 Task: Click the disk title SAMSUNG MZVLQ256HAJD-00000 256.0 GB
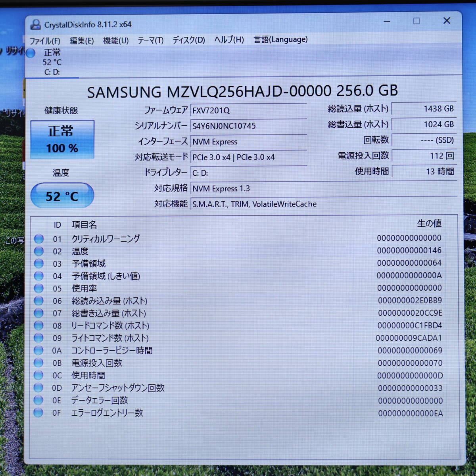tap(242, 92)
